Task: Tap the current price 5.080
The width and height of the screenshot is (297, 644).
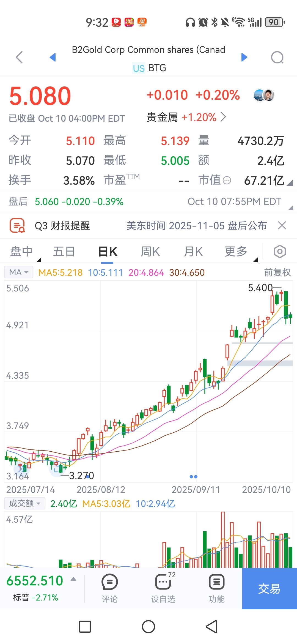Action: 40,96
